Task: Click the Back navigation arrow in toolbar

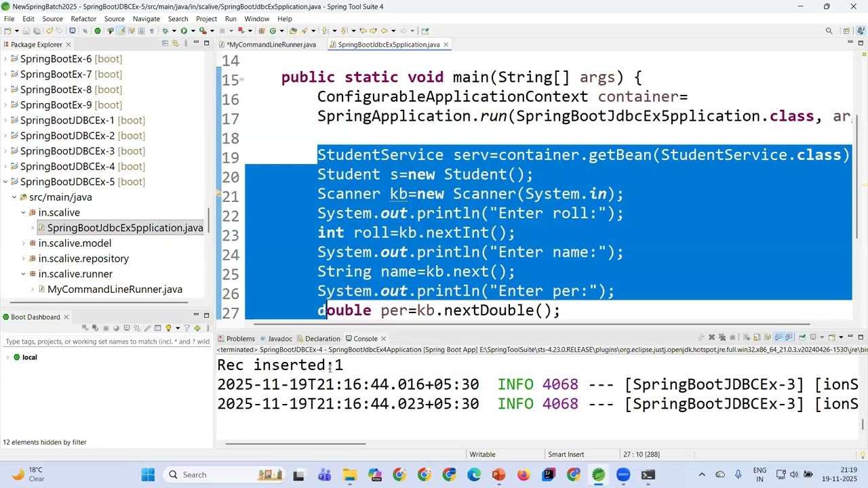Action: tap(384, 30)
